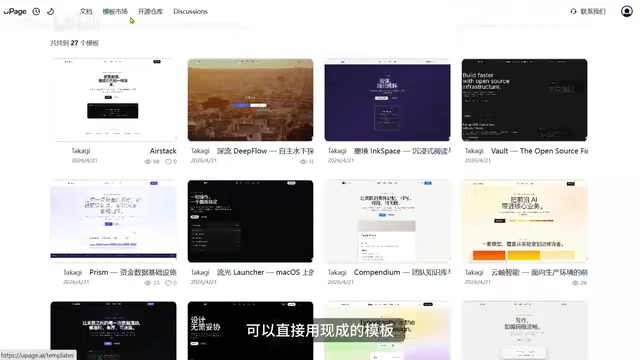Select the 模板市场 nav tab
This screenshot has height=360, width=640.
click(x=115, y=11)
